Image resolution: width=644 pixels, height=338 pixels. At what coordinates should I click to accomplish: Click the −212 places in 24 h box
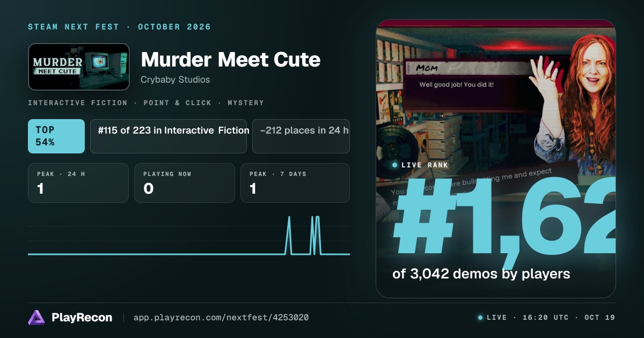pyautogui.click(x=301, y=136)
